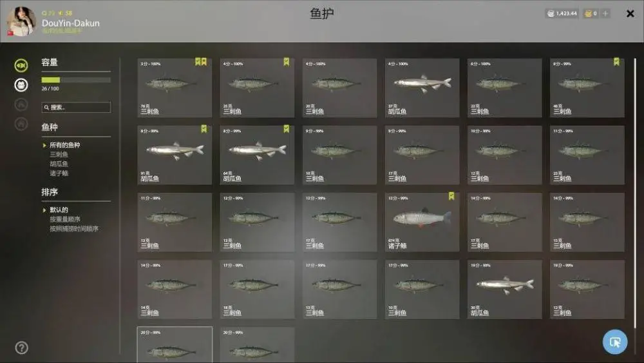
Task: Select the second round sidebar icon
Action: (21, 85)
